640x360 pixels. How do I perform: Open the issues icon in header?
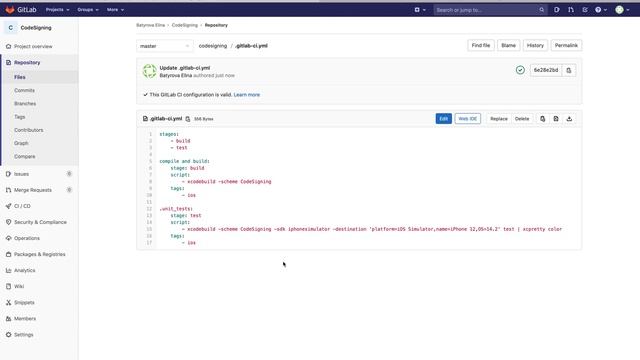557,10
